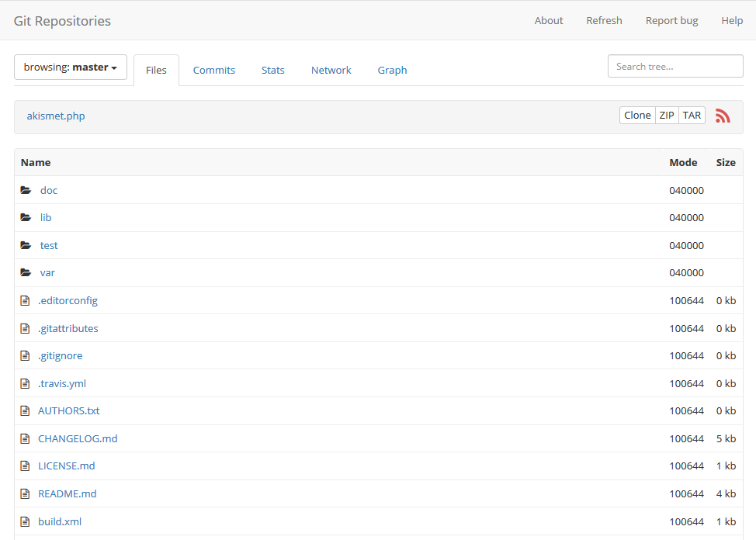Open the akismet.php repository root breadcrumb
756x540 pixels.
pos(55,115)
